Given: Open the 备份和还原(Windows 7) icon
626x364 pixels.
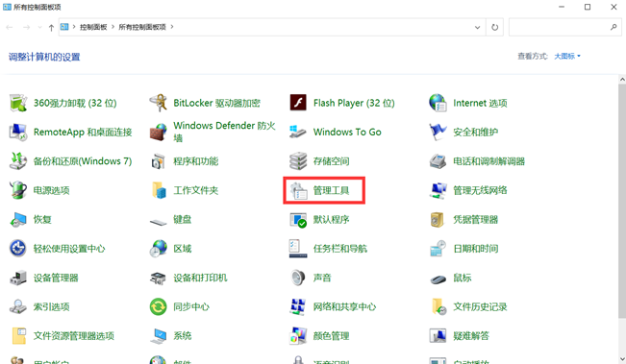Looking at the screenshot, I should (18, 161).
